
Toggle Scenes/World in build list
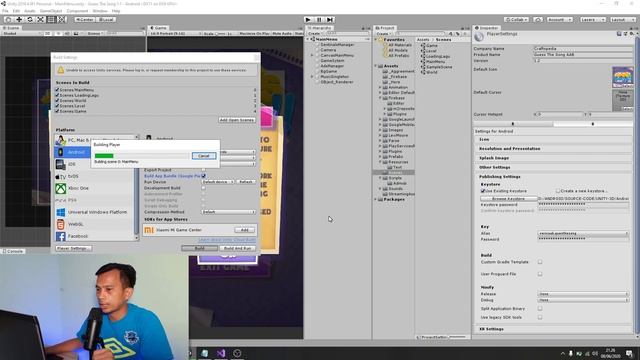click(57, 100)
